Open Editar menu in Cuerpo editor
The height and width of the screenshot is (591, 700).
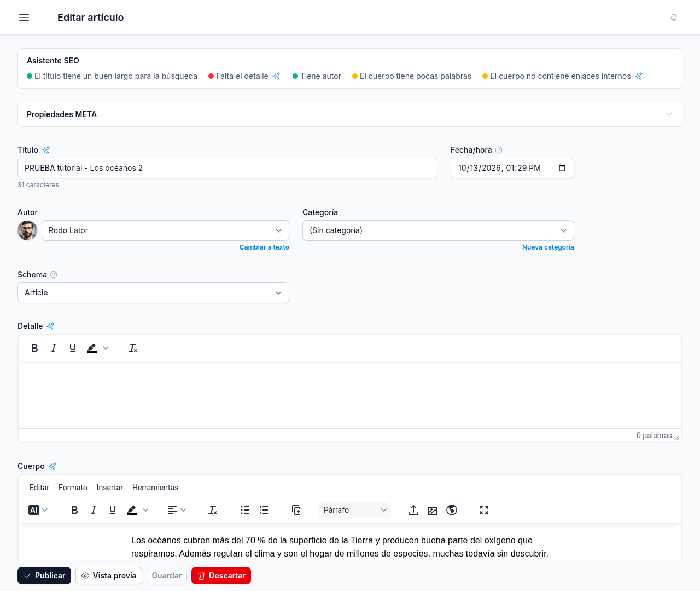click(39, 488)
